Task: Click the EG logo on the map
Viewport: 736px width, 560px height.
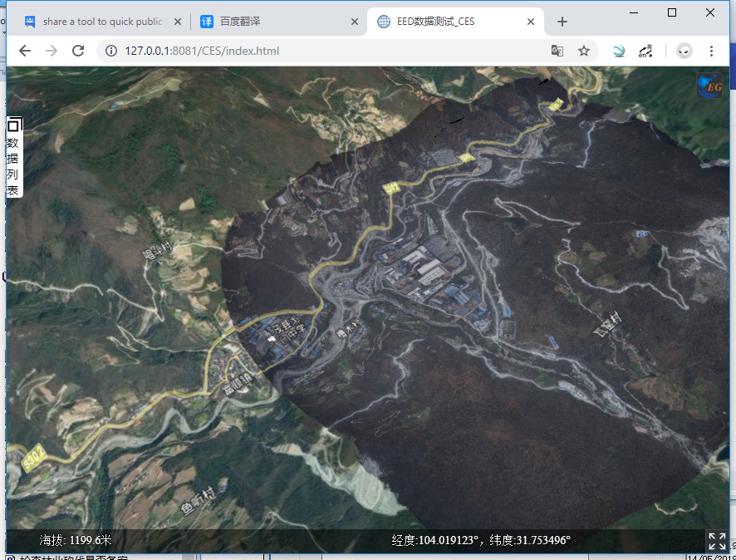Action: 709,85
